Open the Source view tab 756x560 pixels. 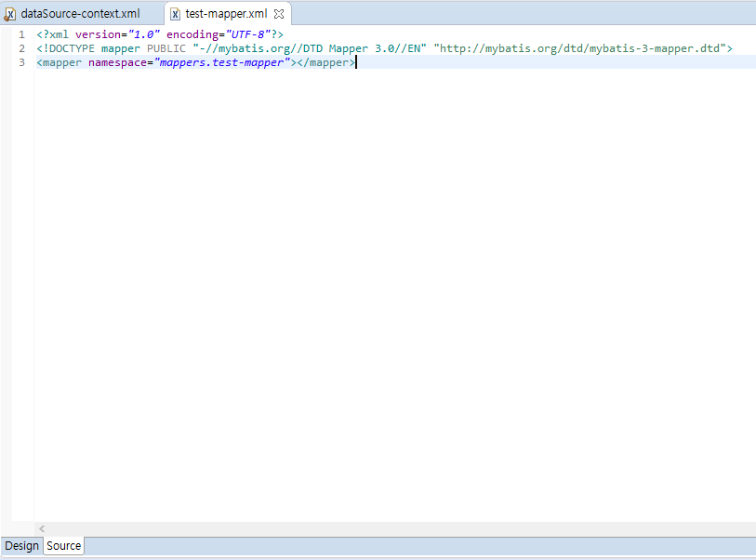[63, 545]
